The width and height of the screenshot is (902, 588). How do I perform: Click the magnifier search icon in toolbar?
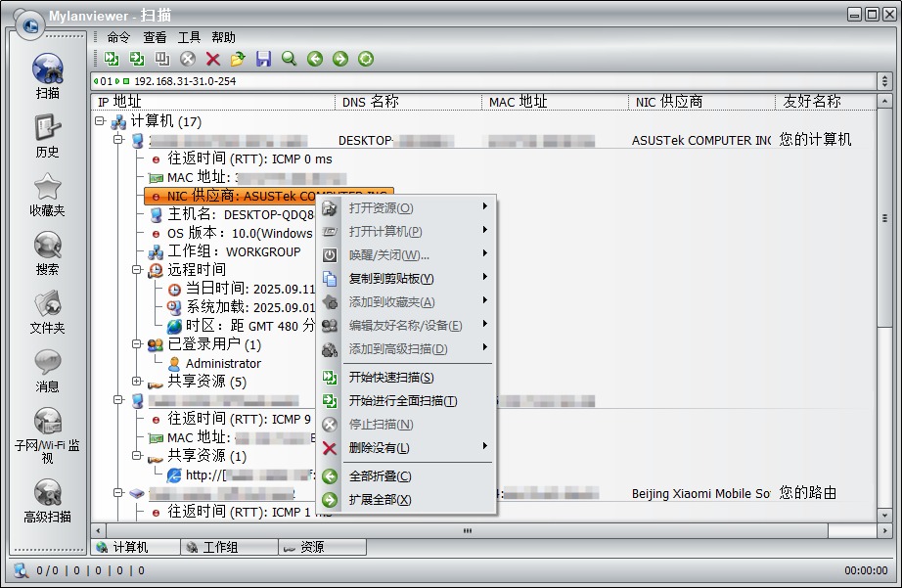point(288,59)
